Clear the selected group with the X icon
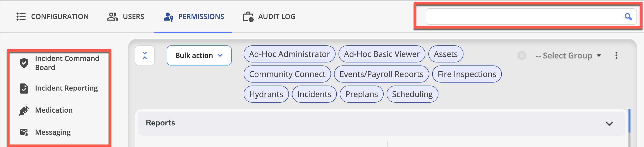The image size is (644, 147). (x=522, y=55)
